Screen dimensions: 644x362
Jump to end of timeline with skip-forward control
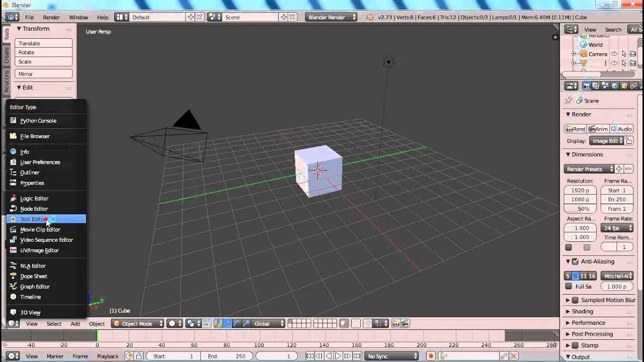[356, 355]
